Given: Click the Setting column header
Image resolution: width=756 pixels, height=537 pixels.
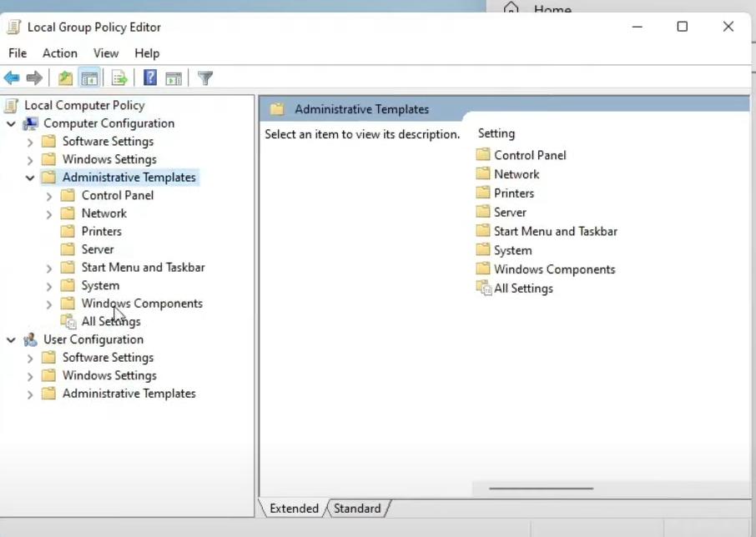Looking at the screenshot, I should [x=496, y=133].
